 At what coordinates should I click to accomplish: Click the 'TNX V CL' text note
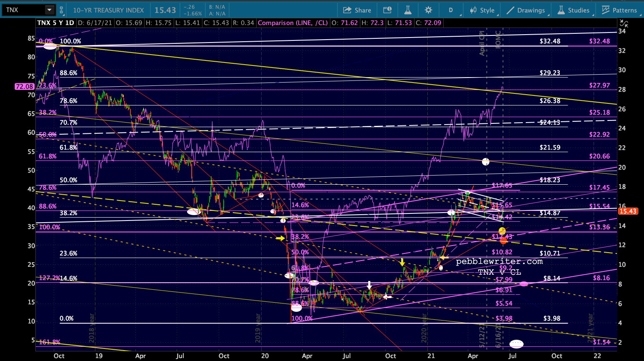coord(499,272)
